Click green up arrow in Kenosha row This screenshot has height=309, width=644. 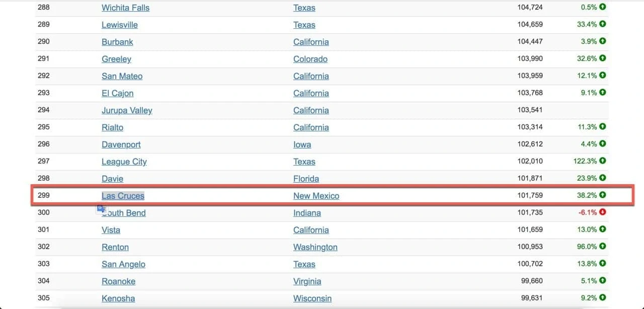point(603,298)
